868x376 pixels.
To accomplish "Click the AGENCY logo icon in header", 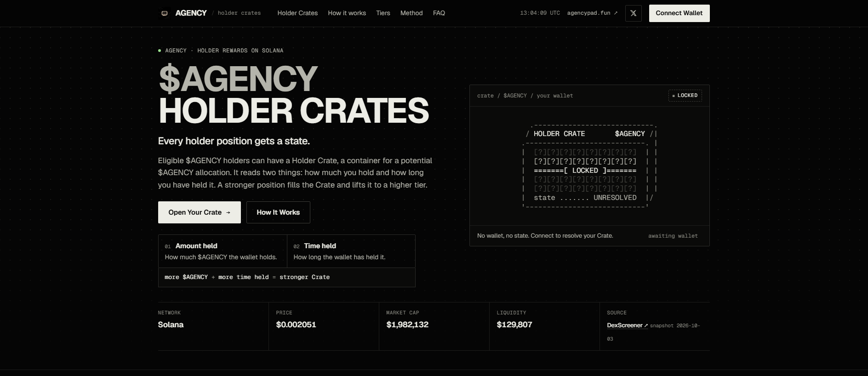I will [x=164, y=13].
